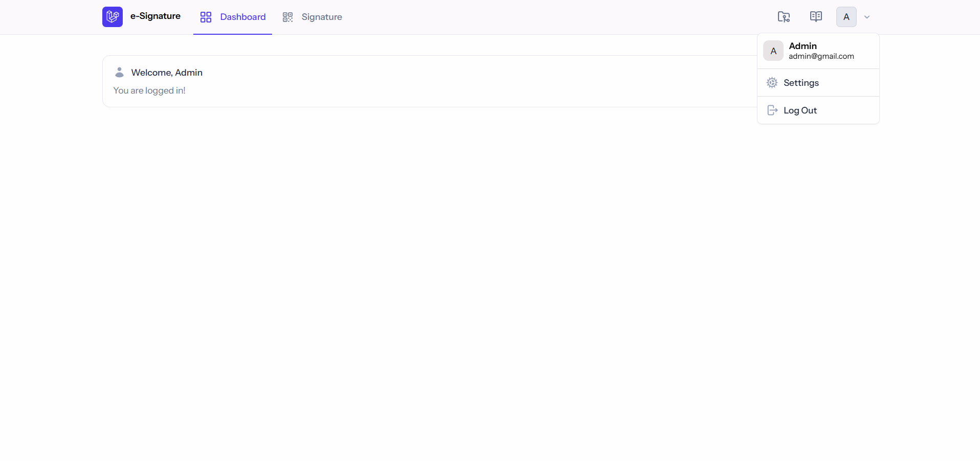Click the Log Out arrow icon
Screen dimensions: 980x461
[x=772, y=110]
